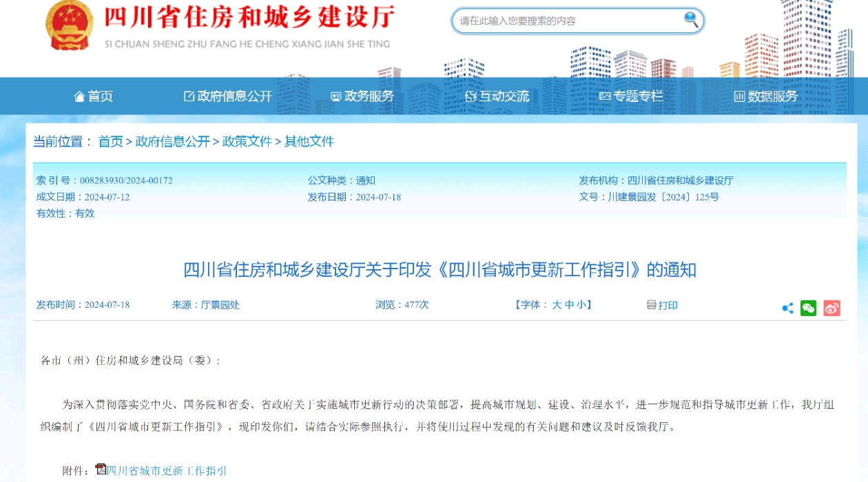Select 中 font size option
The image size is (868, 482).
(x=569, y=304)
